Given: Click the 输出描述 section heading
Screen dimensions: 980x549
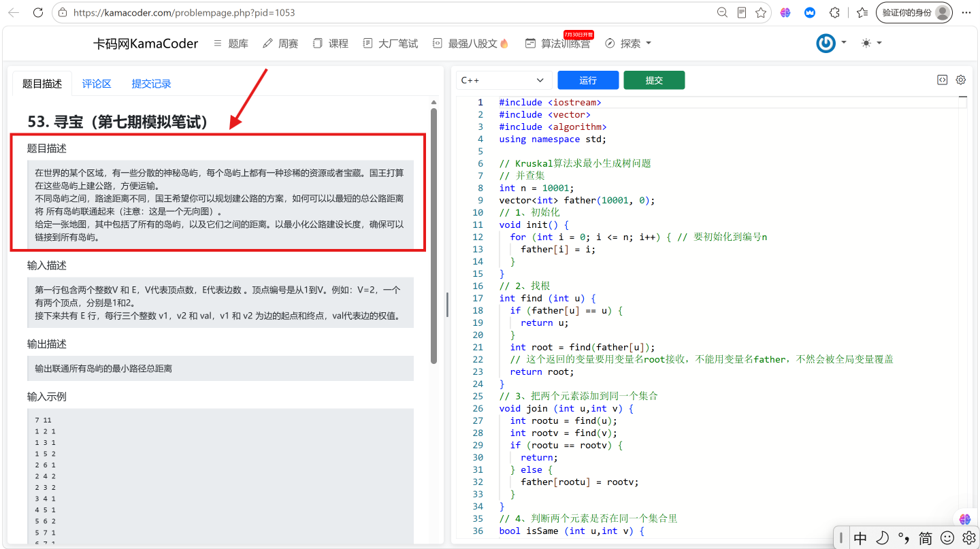Looking at the screenshot, I should tap(47, 344).
